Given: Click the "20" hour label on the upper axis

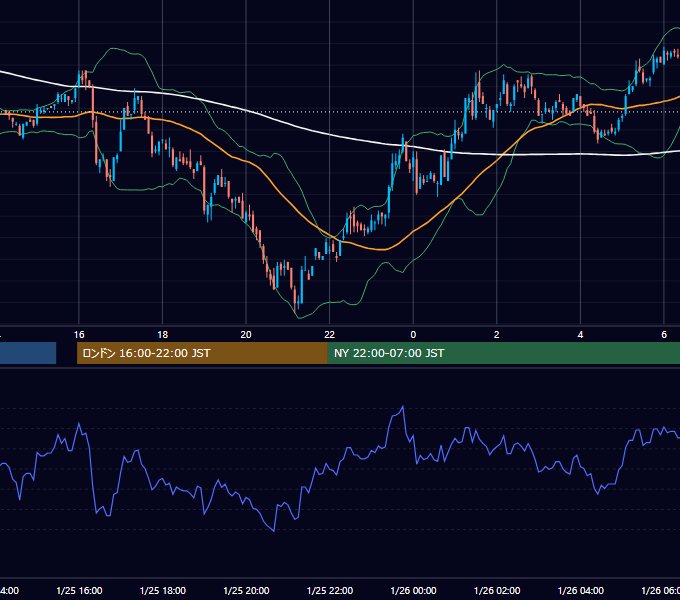Looking at the screenshot, I should (246, 334).
